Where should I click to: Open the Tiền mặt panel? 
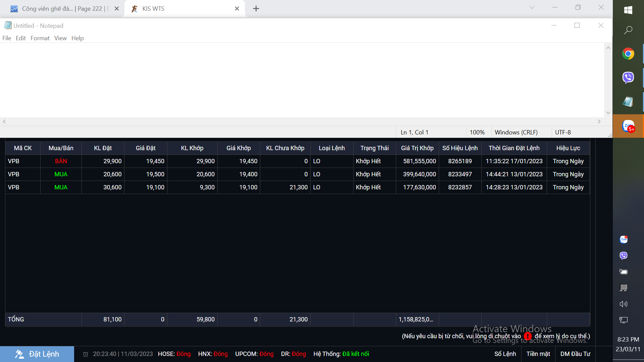tap(538, 354)
